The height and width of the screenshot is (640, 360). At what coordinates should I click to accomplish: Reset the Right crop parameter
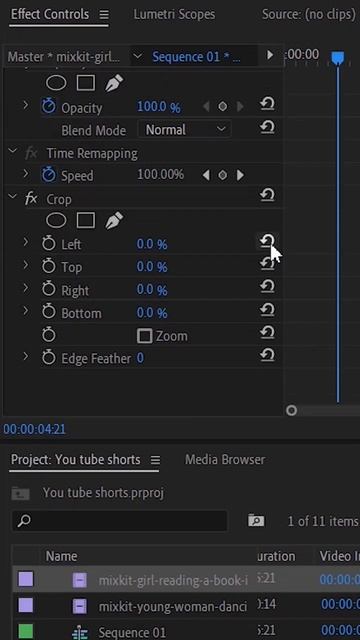click(x=267, y=287)
